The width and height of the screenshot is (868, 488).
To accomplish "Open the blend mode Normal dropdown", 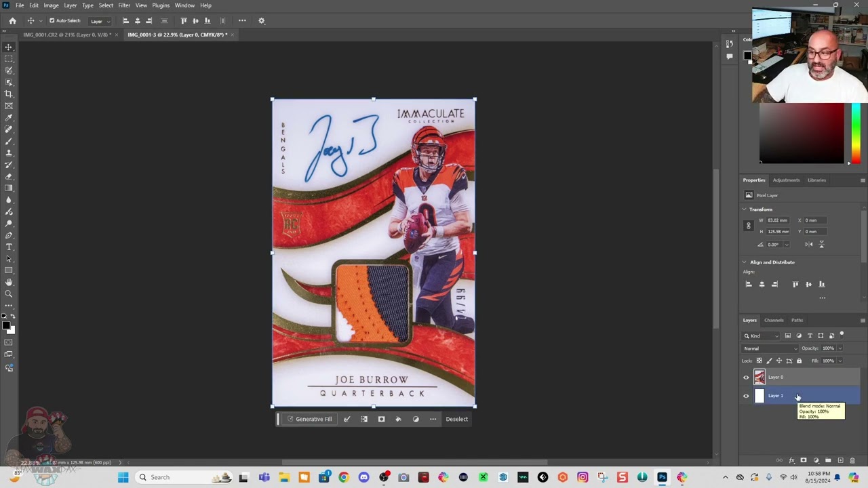I will (770, 348).
